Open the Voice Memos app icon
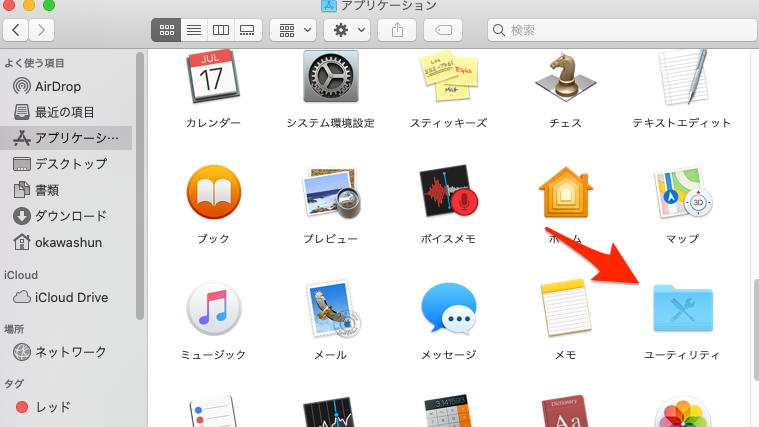Viewport: 759px width, 427px height. 449,192
